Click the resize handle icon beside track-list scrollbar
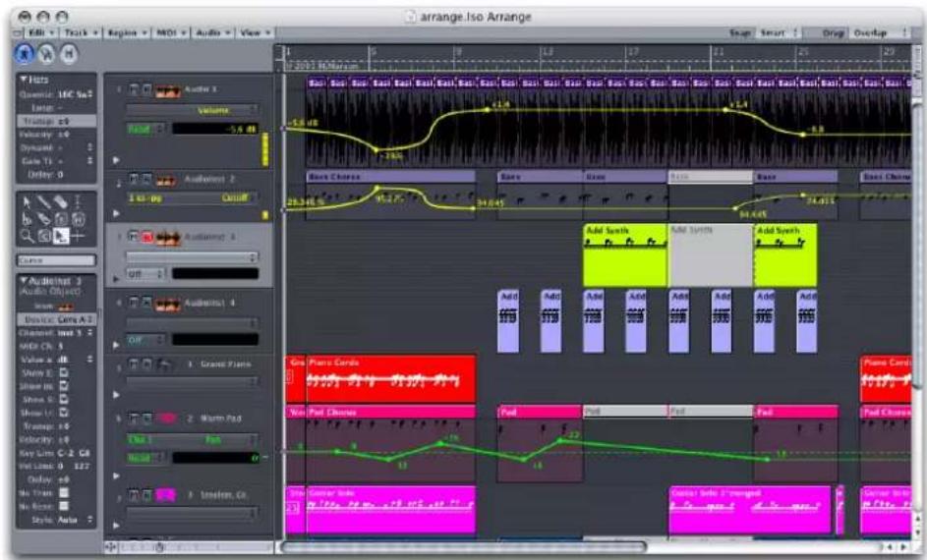927x560 pixels. pyautogui.click(x=110, y=547)
